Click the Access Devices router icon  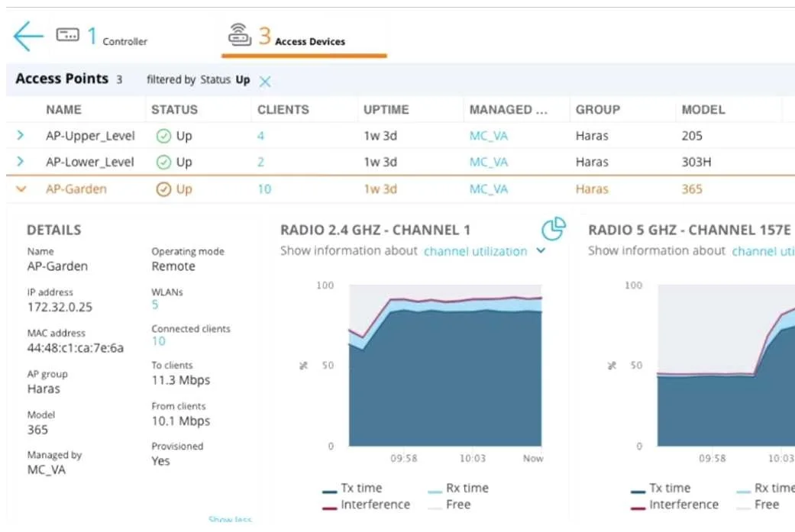pyautogui.click(x=239, y=35)
